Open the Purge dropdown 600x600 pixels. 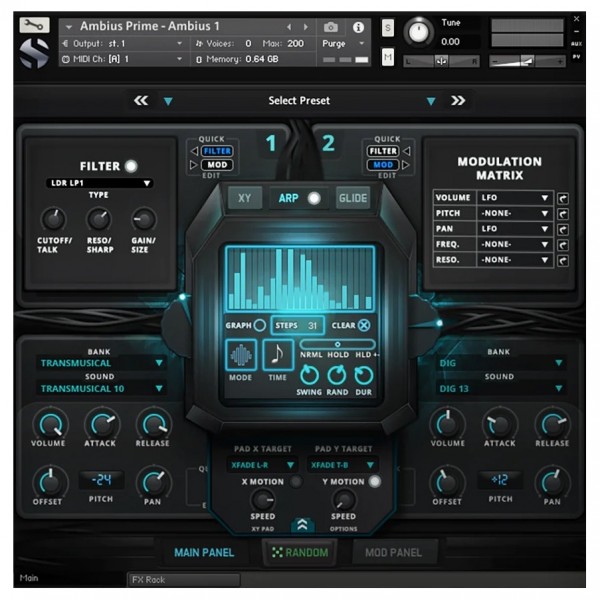pos(343,44)
